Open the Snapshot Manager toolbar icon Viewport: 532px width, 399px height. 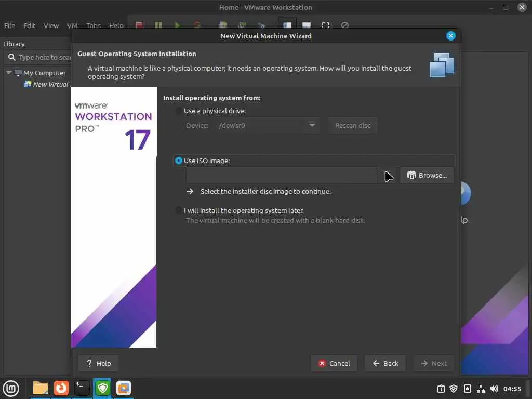(262, 25)
